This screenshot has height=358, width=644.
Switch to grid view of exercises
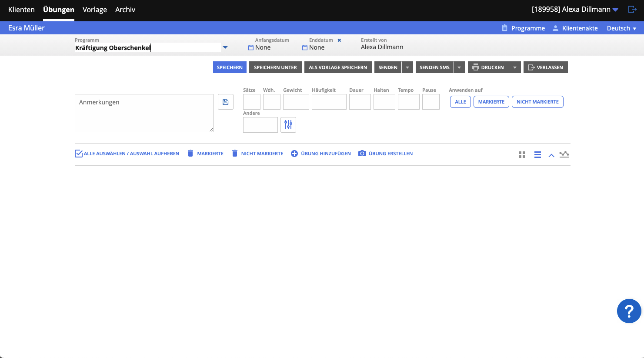click(x=522, y=154)
